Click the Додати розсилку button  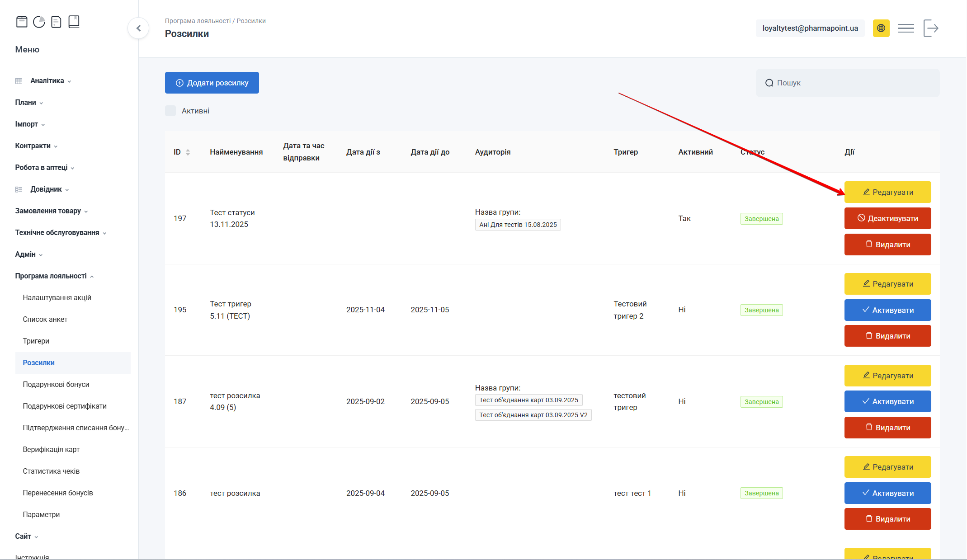tap(212, 83)
